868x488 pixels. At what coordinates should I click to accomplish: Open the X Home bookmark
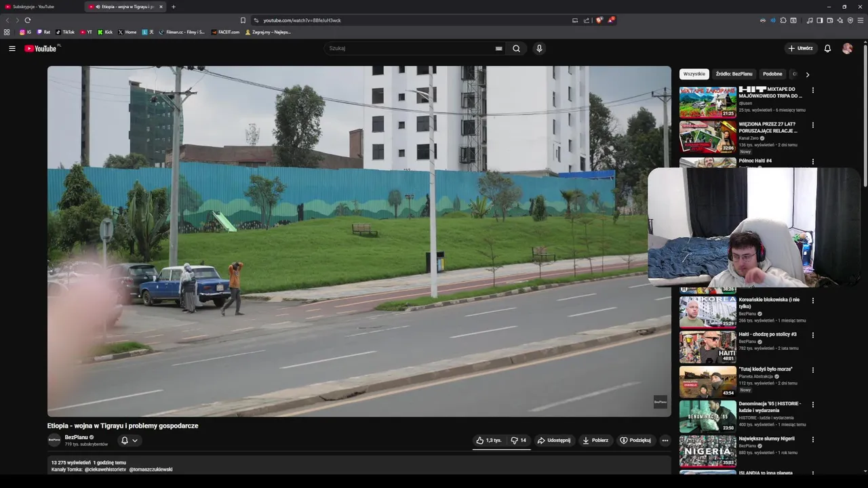pos(127,32)
